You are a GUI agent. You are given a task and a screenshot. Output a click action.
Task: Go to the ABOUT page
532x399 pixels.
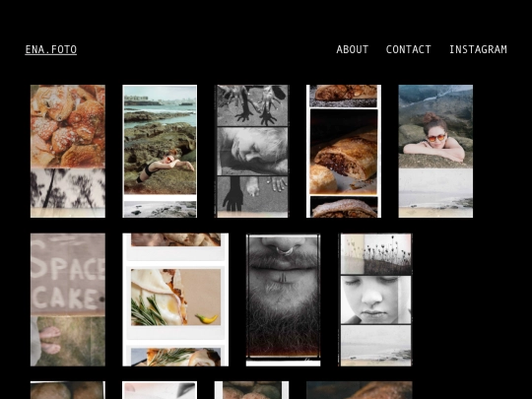pos(352,49)
